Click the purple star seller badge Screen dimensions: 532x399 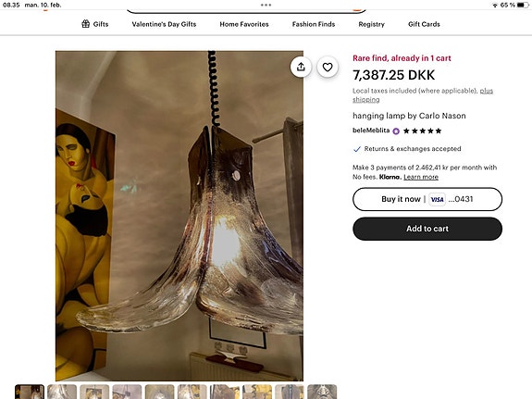click(396, 131)
